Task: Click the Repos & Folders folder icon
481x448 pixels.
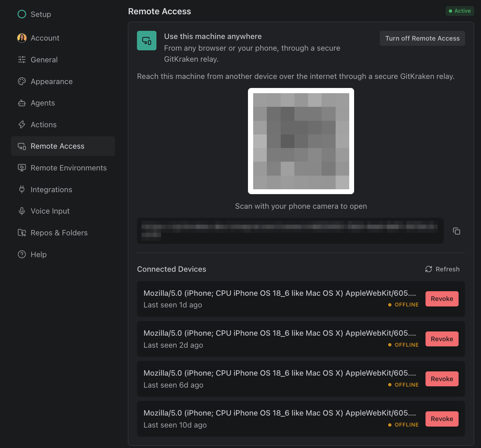Action: [x=22, y=233]
